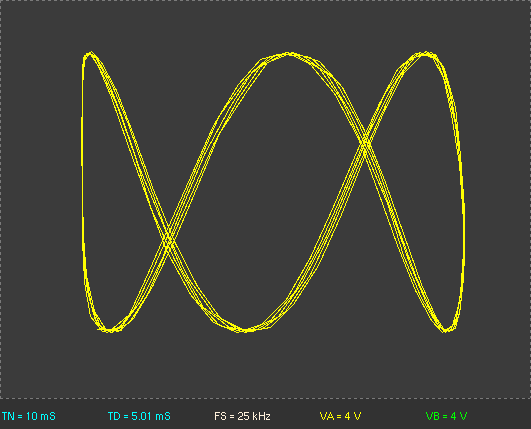The height and width of the screenshot is (429, 531).
Task: Click the FS = 25 kHz sample rate label
Action: (x=242, y=416)
